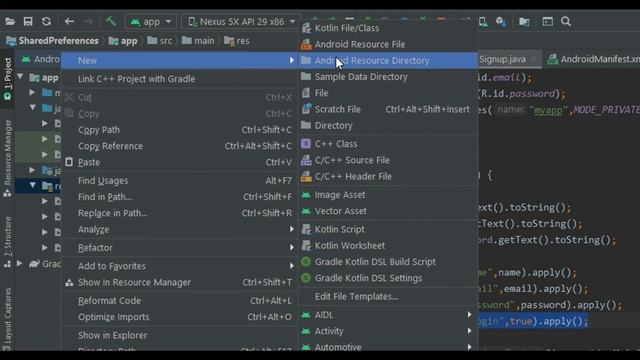Image resolution: width=640 pixels, height=360 pixels.
Task: Choose Optimize Imports from the menu
Action: pyautogui.click(x=180, y=317)
